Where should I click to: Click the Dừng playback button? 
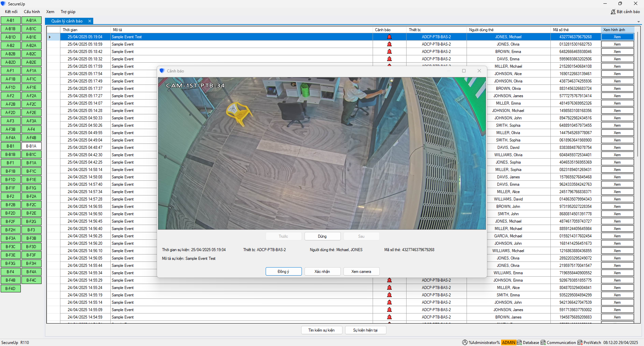322,236
